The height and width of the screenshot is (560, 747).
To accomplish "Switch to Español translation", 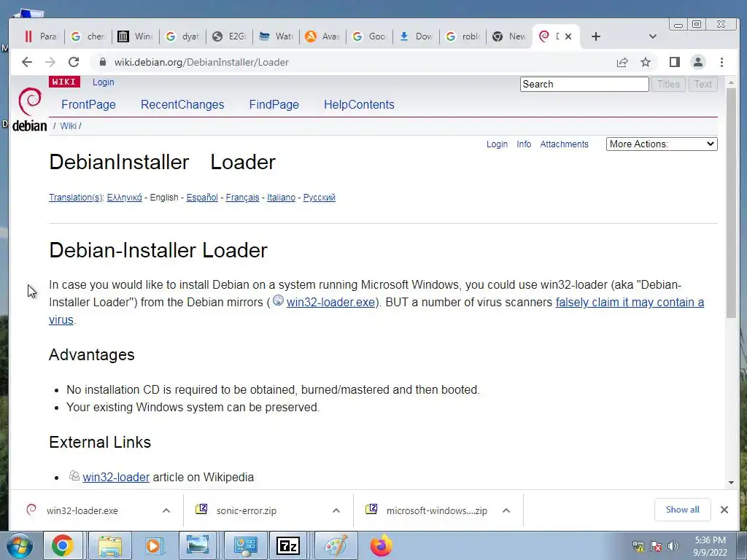I will coord(202,197).
